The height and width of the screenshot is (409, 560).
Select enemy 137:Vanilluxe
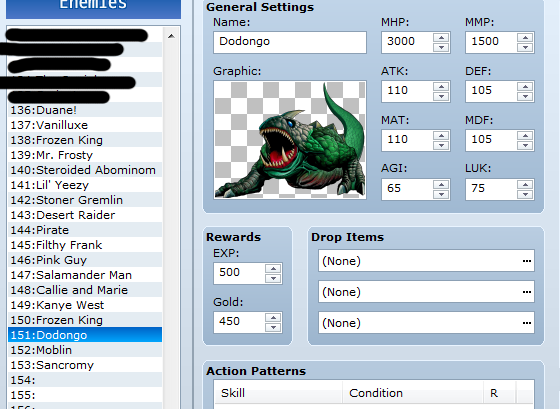tap(85, 125)
